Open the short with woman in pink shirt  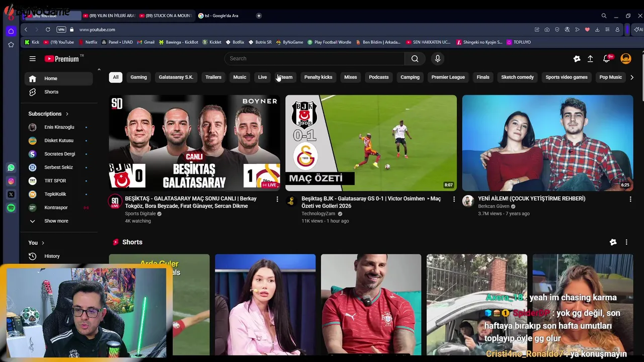265,305
